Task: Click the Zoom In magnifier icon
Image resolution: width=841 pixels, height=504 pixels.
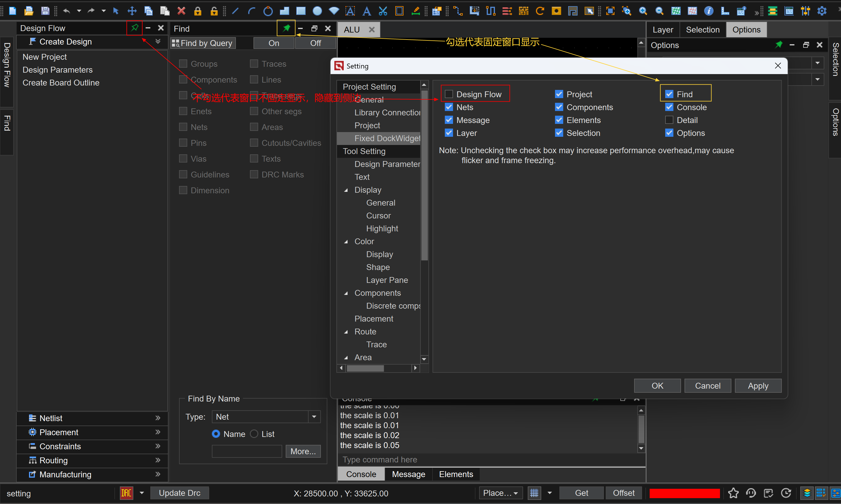Action: click(x=643, y=11)
